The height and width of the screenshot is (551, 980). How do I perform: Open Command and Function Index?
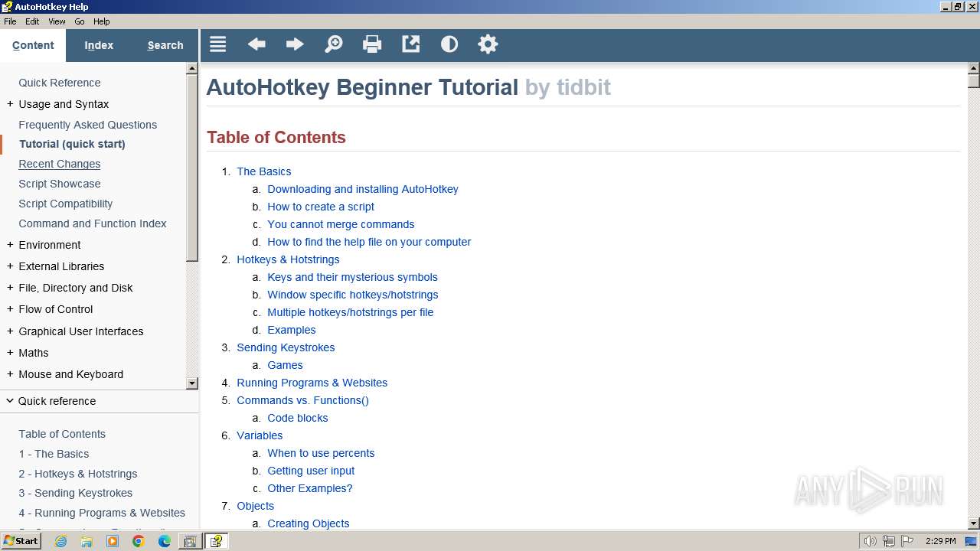click(93, 223)
